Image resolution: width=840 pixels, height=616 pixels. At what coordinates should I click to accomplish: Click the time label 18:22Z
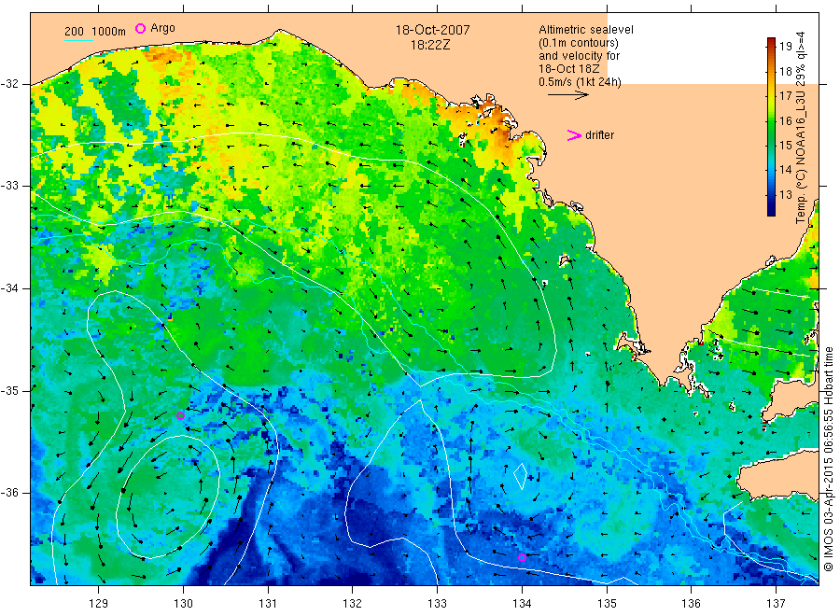(430, 45)
